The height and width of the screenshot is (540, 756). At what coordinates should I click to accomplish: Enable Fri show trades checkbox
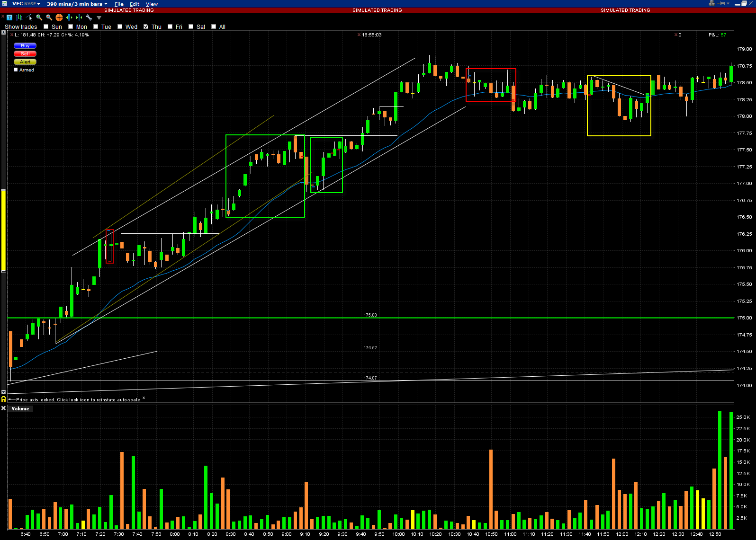click(170, 27)
